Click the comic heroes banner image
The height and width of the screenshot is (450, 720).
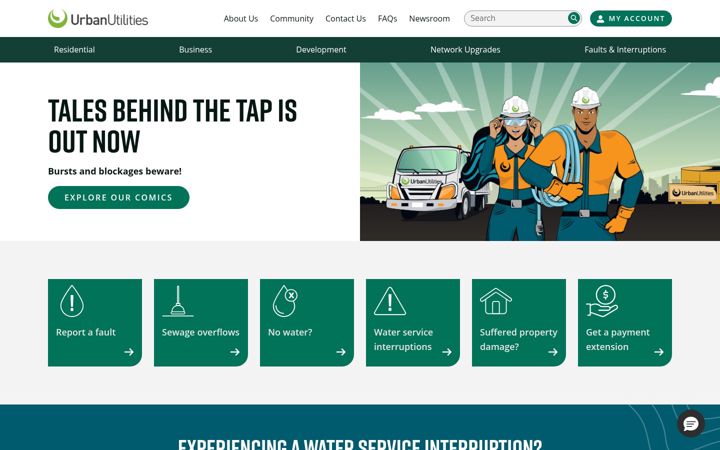[x=540, y=152]
